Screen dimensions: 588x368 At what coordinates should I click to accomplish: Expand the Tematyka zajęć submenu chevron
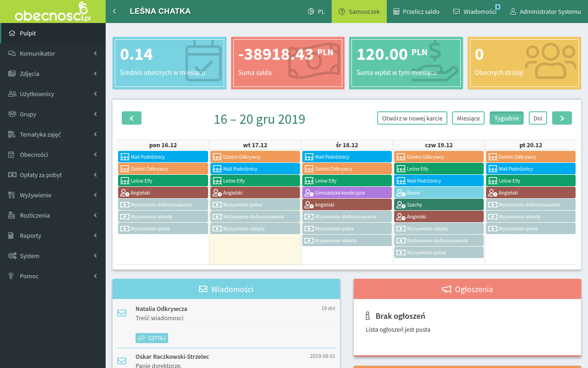[x=95, y=134]
